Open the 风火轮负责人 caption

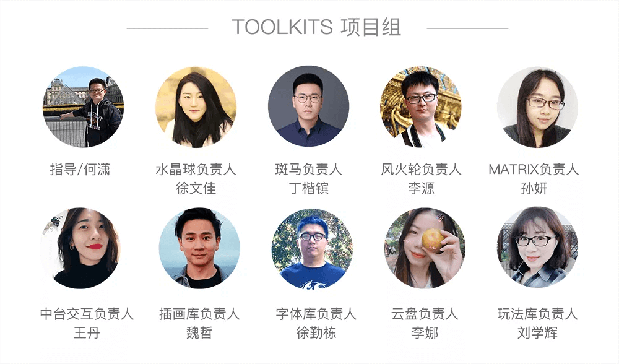tap(421, 170)
